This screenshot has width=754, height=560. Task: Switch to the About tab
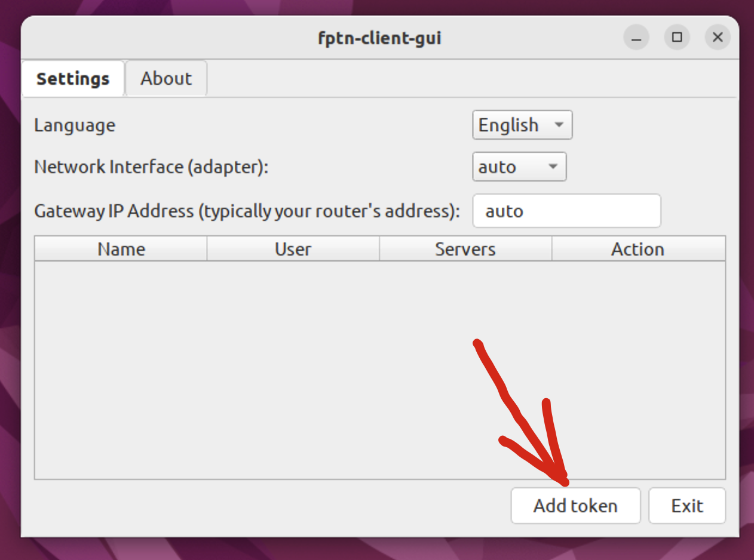tap(166, 78)
